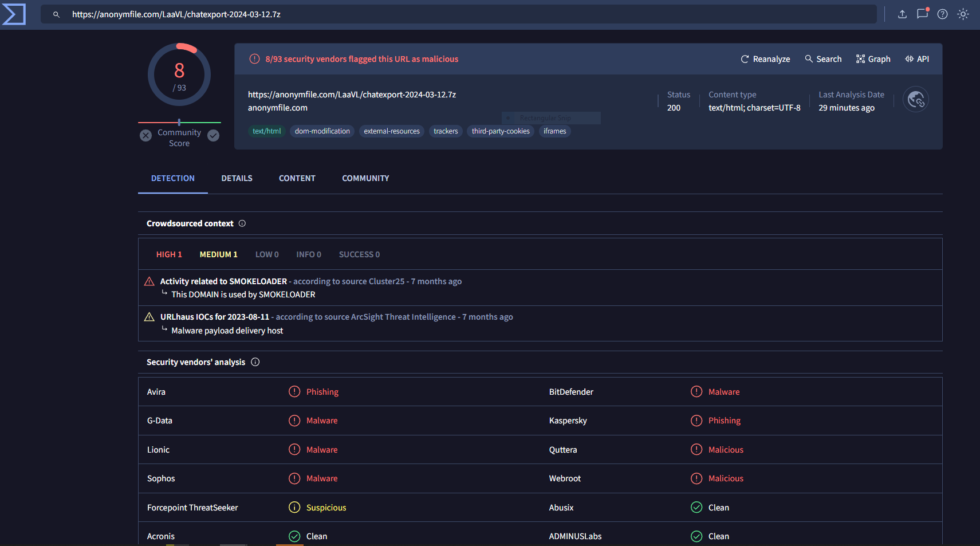Click the Kaspersky vendor name
Viewport: 980px width, 546px height.
pyautogui.click(x=568, y=421)
